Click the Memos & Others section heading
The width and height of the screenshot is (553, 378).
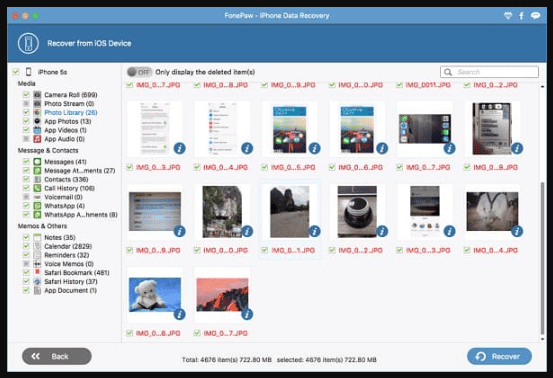click(42, 226)
